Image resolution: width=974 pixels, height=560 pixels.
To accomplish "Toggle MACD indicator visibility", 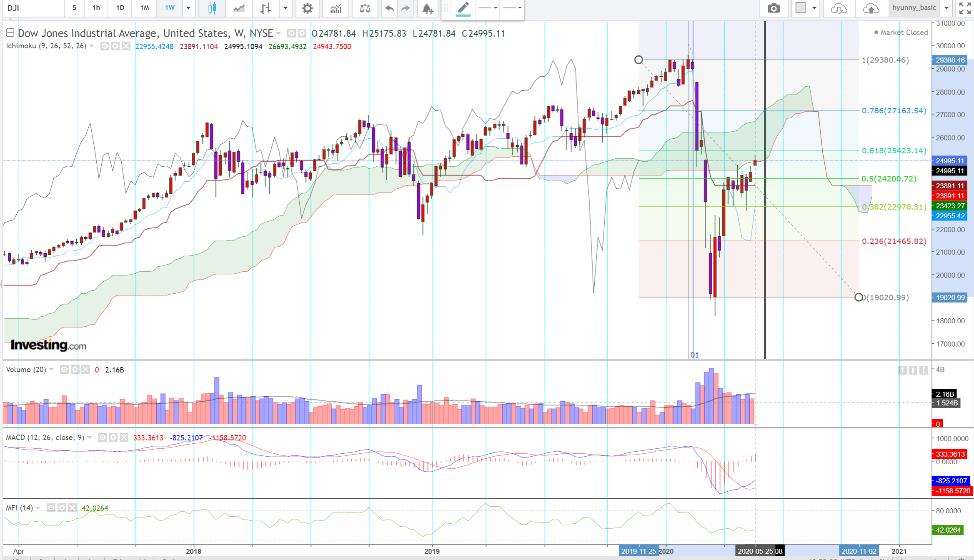I will [103, 437].
